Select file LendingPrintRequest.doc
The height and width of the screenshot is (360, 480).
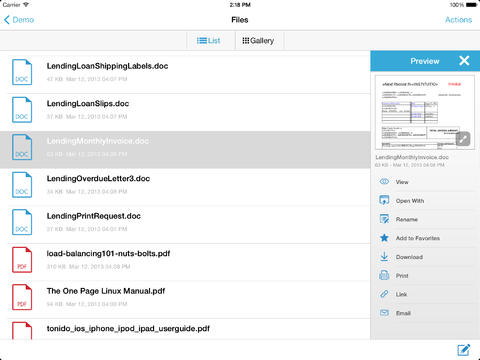pos(185,225)
